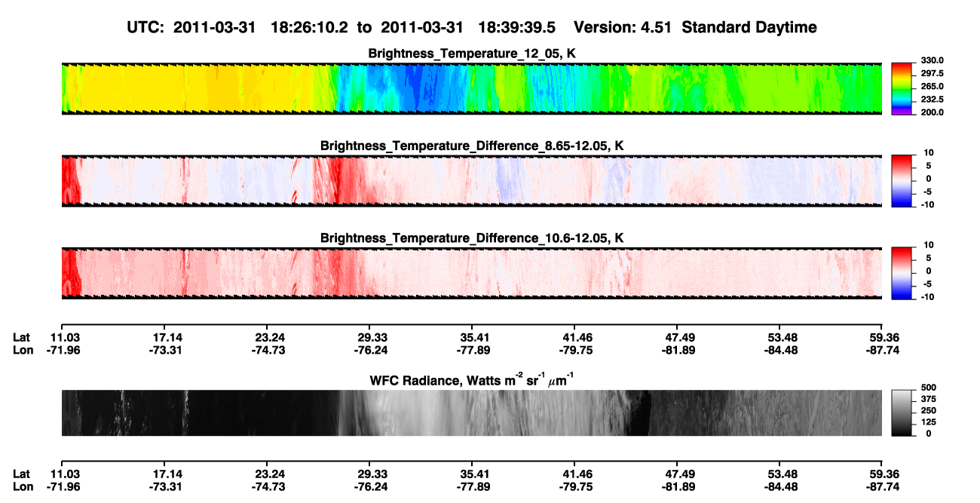Click grayscale colorbar value 250
The width and height of the screenshot is (980, 503).
click(x=928, y=412)
